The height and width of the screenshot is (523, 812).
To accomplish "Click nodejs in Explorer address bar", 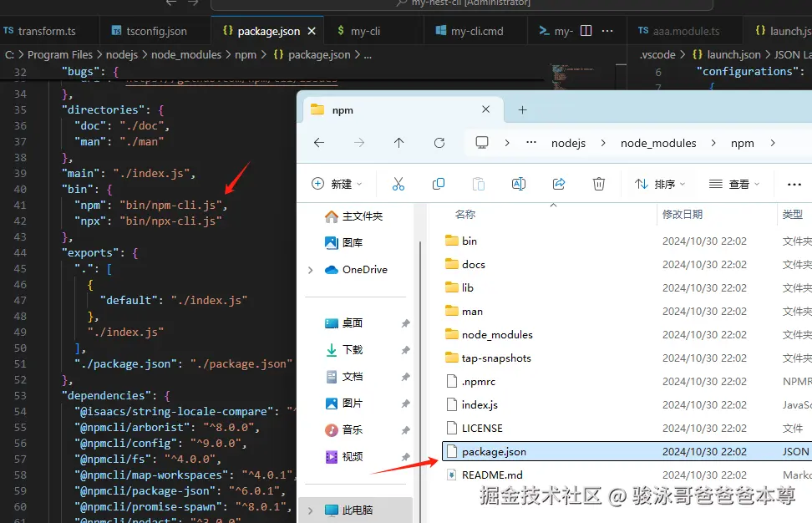I will pyautogui.click(x=568, y=143).
